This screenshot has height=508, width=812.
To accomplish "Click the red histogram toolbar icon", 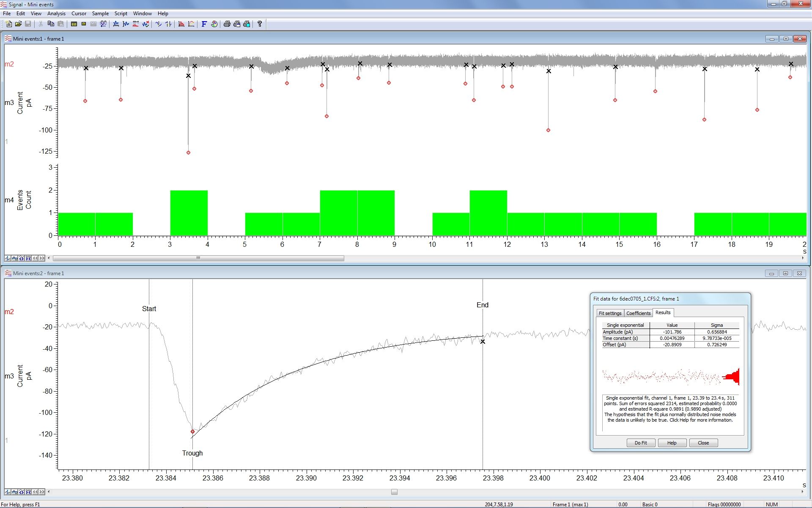I will coord(181,24).
